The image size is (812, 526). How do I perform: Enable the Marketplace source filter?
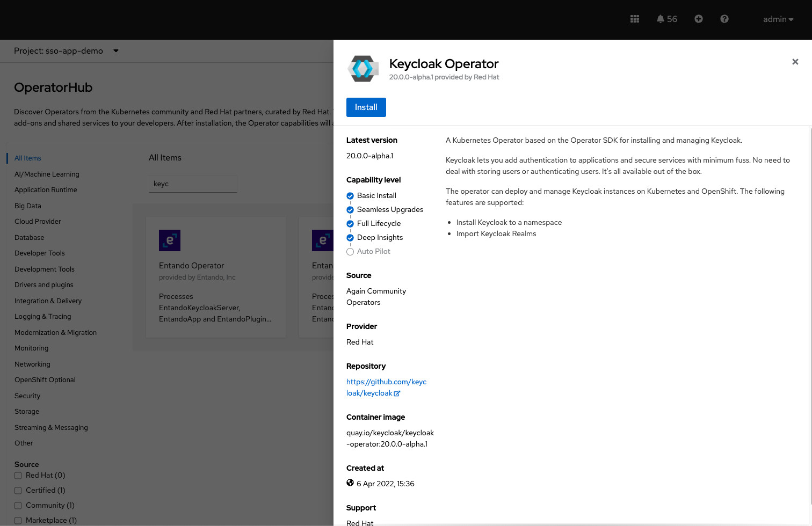tap(18, 520)
